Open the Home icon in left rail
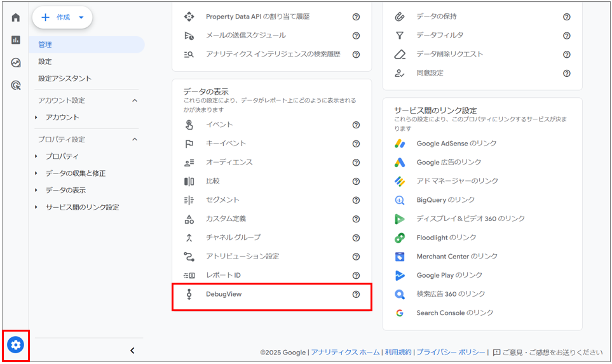 [16, 18]
